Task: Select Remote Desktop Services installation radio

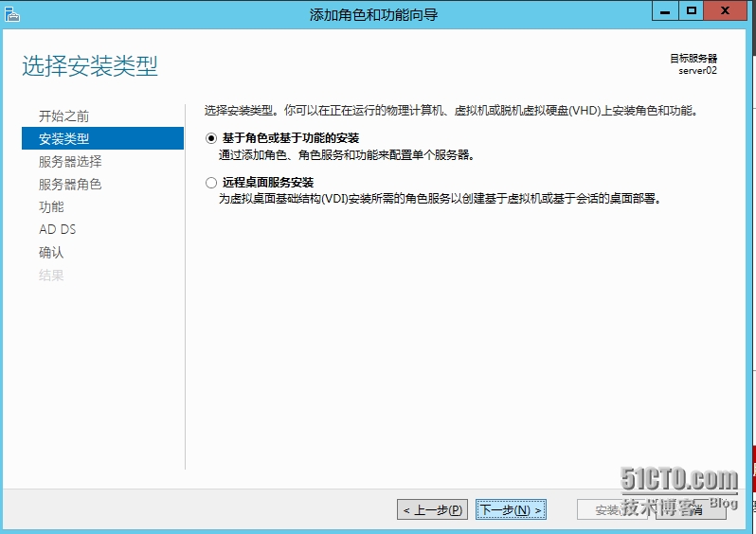Action: tap(211, 183)
